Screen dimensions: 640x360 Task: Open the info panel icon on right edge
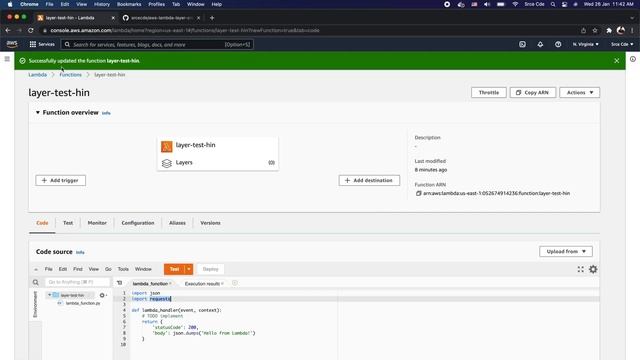tap(633, 59)
